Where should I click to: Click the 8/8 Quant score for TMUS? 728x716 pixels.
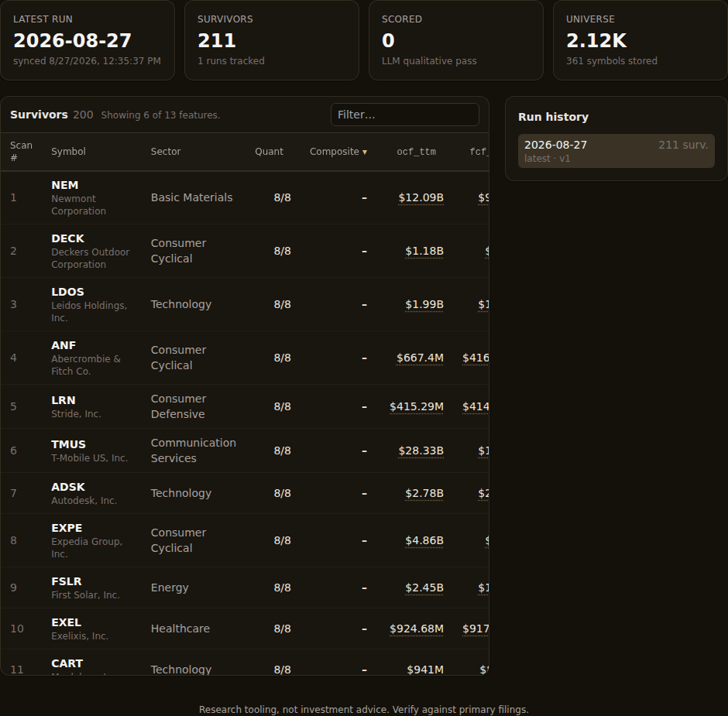coord(282,450)
